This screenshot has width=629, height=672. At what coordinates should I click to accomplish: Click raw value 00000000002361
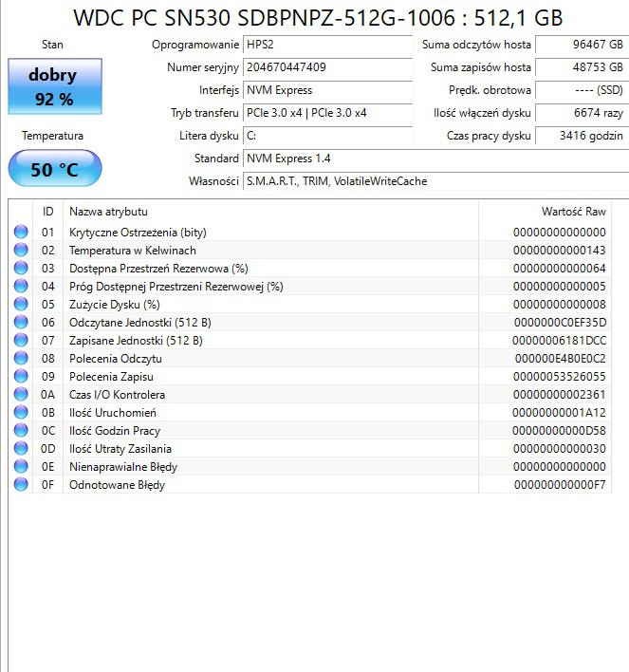pyautogui.click(x=560, y=394)
